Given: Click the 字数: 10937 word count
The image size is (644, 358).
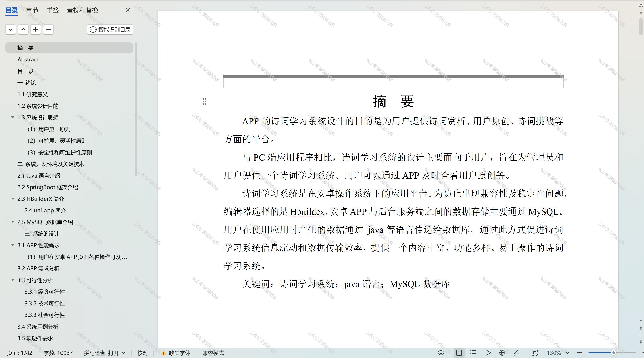Looking at the screenshot, I should point(58,353).
